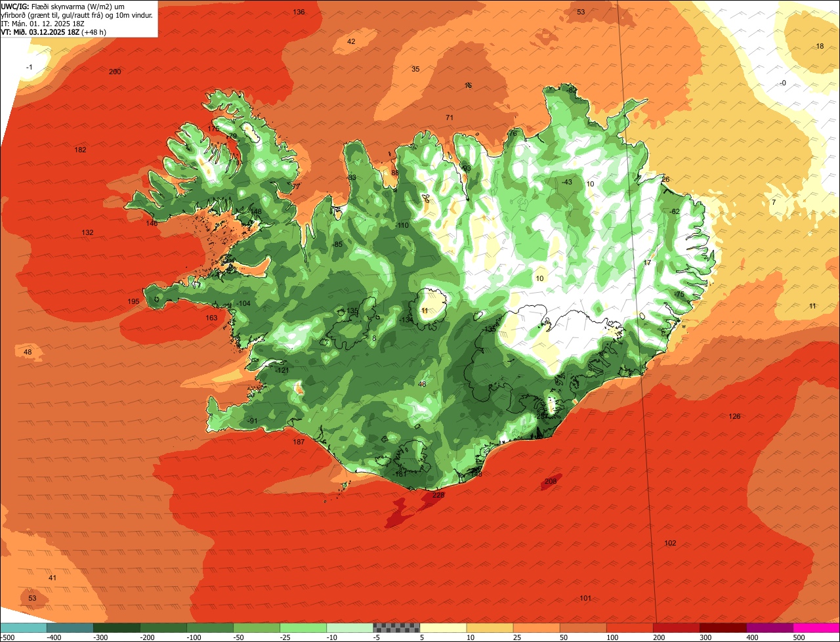Click the land value "-110"
The height and width of the screenshot is (642, 840).
pos(402,225)
